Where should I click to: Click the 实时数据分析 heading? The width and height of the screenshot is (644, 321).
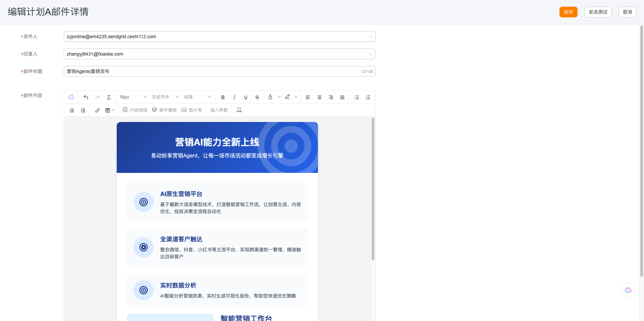coord(178,285)
